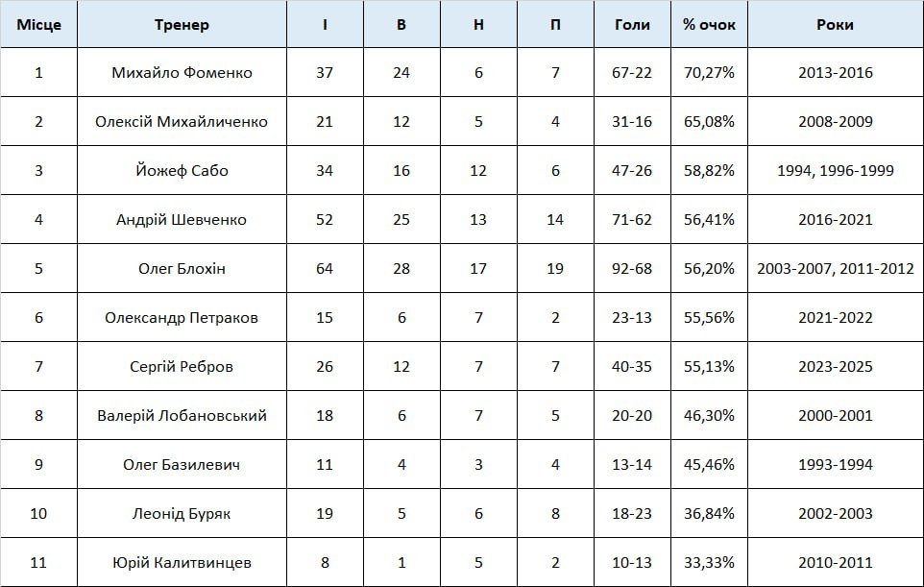Select the "Голи" header cell
This screenshot has height=587, width=924.
[632, 25]
